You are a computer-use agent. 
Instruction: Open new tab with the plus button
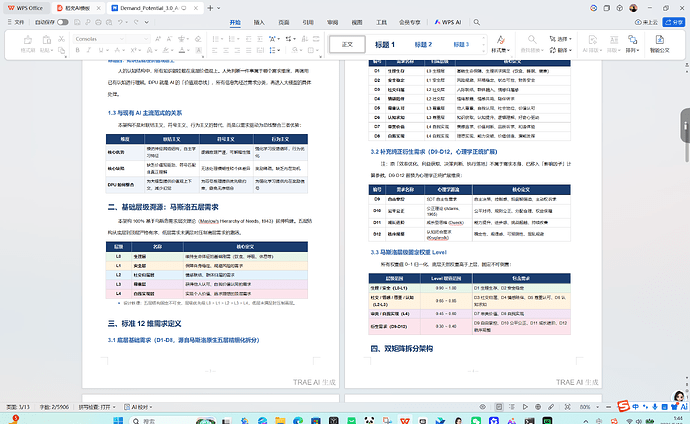210,8
